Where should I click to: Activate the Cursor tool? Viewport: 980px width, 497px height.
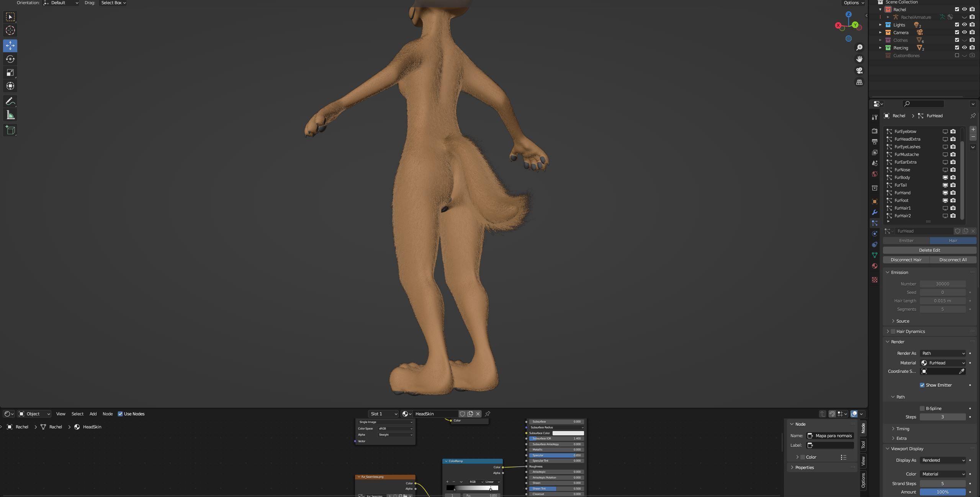coord(10,31)
